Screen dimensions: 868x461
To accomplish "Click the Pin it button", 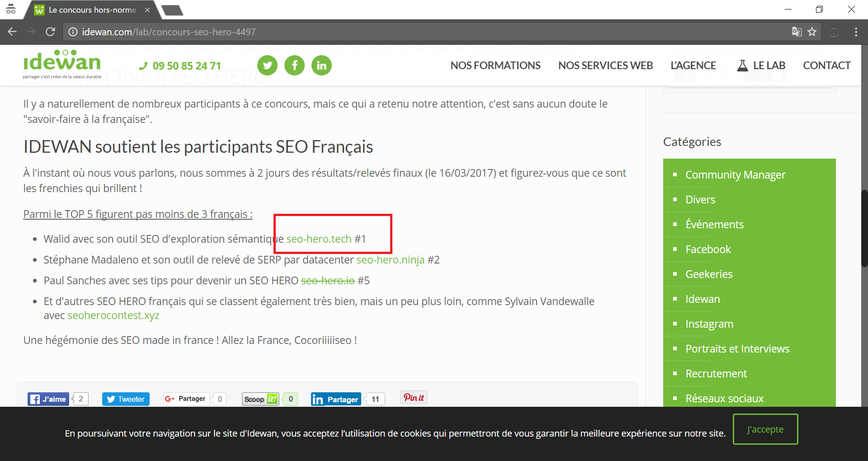I will 414,398.
